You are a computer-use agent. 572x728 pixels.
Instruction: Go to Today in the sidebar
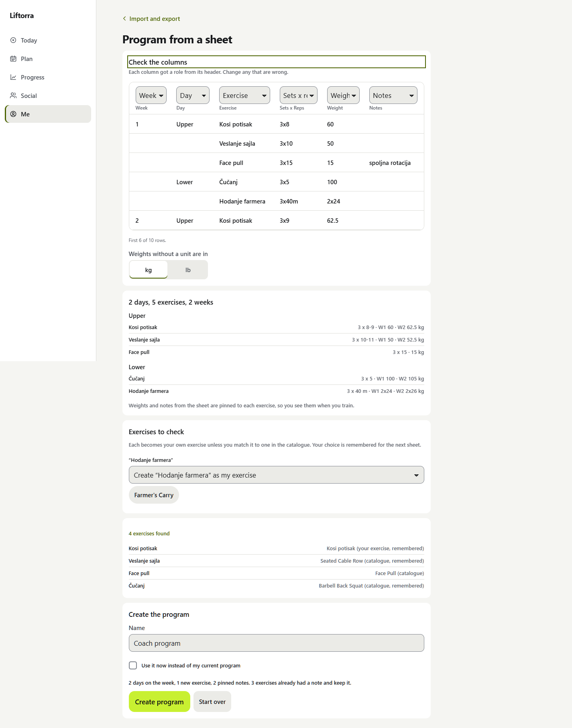pos(48,40)
